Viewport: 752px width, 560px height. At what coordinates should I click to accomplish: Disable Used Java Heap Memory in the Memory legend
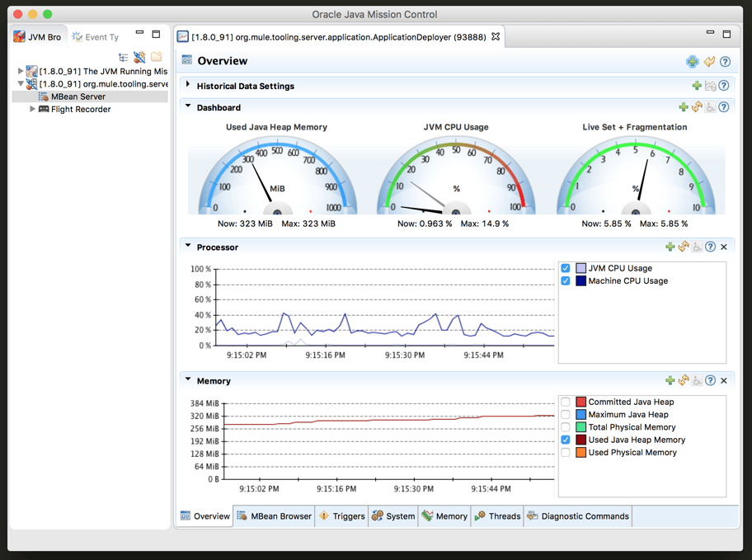565,440
